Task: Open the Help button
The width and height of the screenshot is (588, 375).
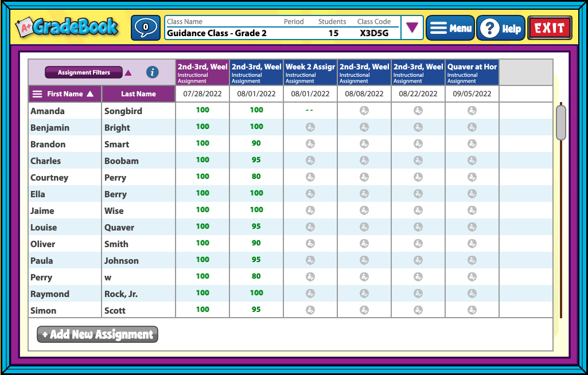Action: pyautogui.click(x=501, y=28)
